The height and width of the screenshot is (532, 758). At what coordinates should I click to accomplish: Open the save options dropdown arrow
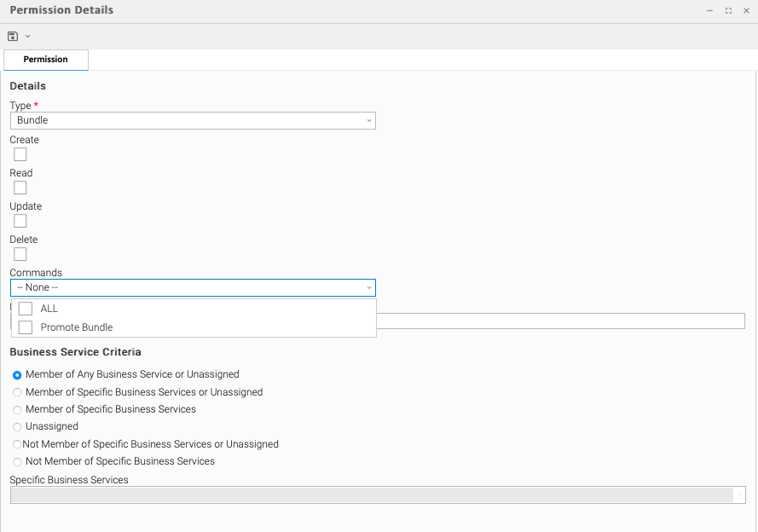pyautogui.click(x=27, y=36)
